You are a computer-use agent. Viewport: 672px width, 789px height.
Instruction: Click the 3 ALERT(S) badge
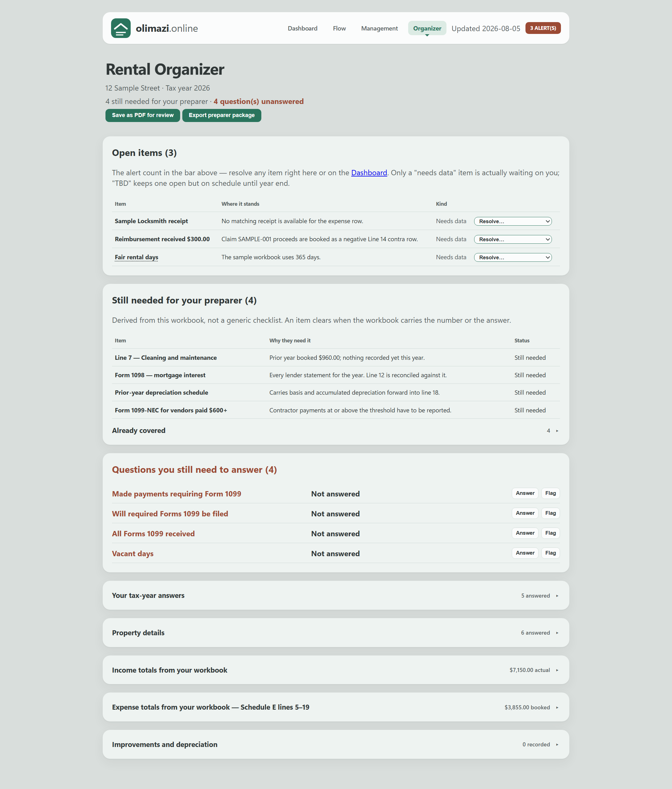[x=543, y=28]
